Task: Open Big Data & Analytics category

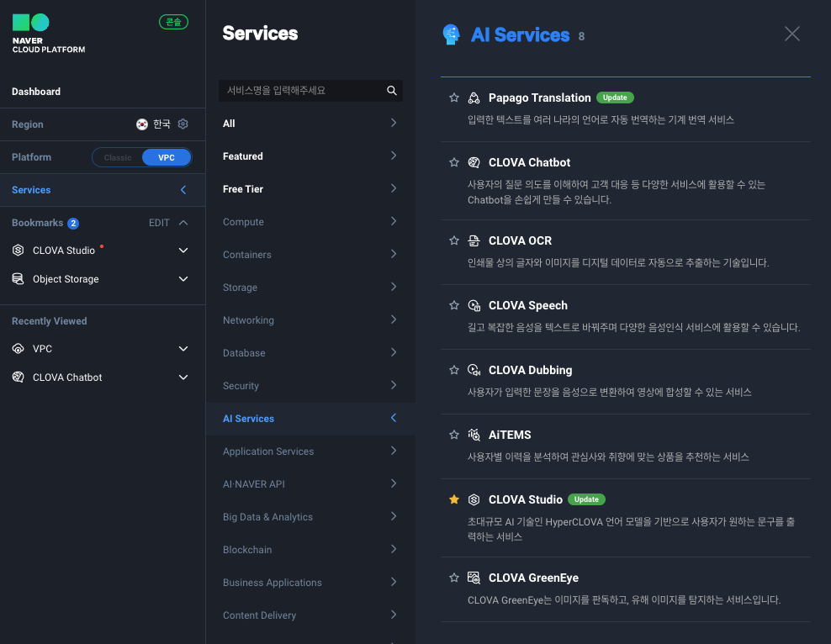Action: coord(310,517)
